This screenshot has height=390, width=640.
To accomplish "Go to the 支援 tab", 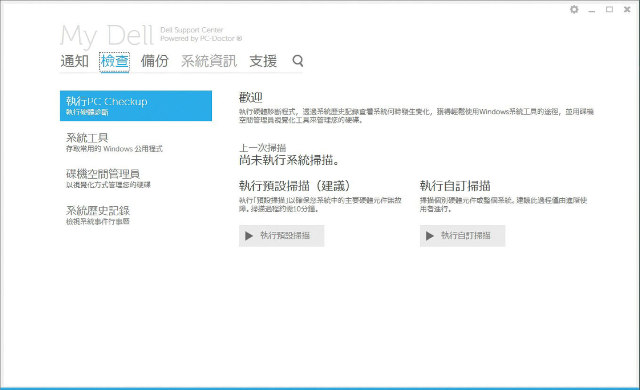I will tap(263, 61).
